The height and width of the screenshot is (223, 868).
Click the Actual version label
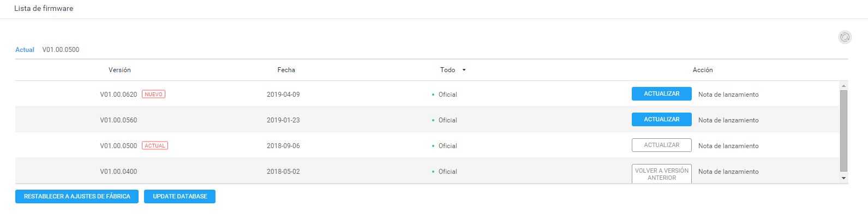[x=25, y=50]
